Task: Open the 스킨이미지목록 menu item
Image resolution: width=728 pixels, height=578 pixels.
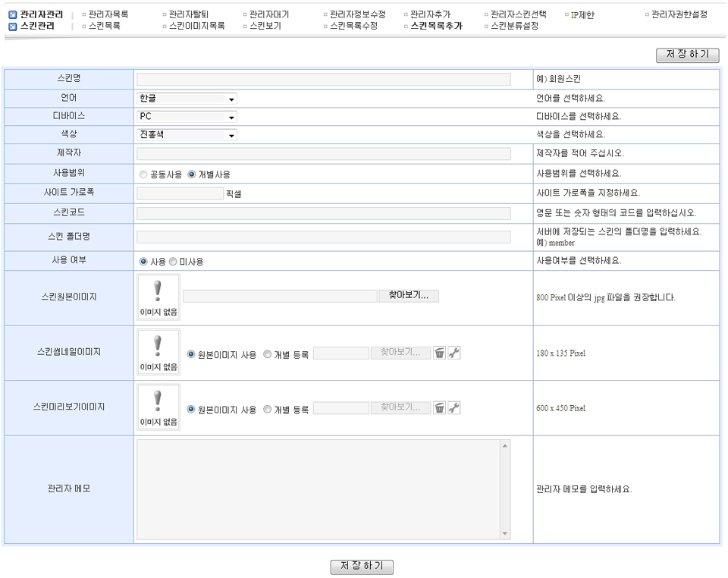Action: click(196, 26)
